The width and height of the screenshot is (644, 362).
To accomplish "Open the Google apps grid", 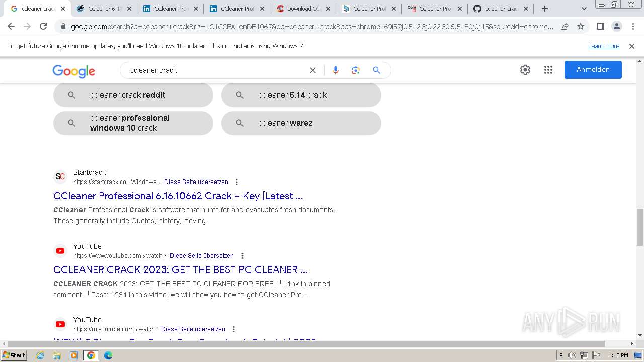I will point(548,70).
